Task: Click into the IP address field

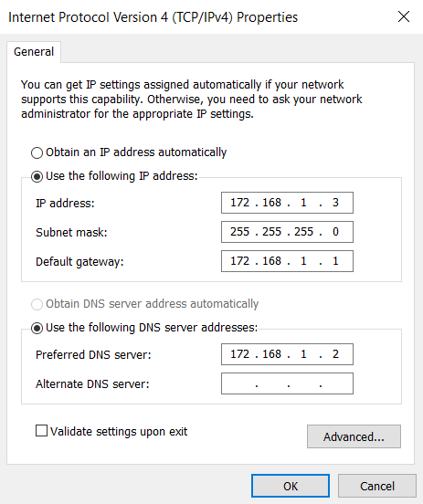Action: pyautogui.click(x=287, y=203)
